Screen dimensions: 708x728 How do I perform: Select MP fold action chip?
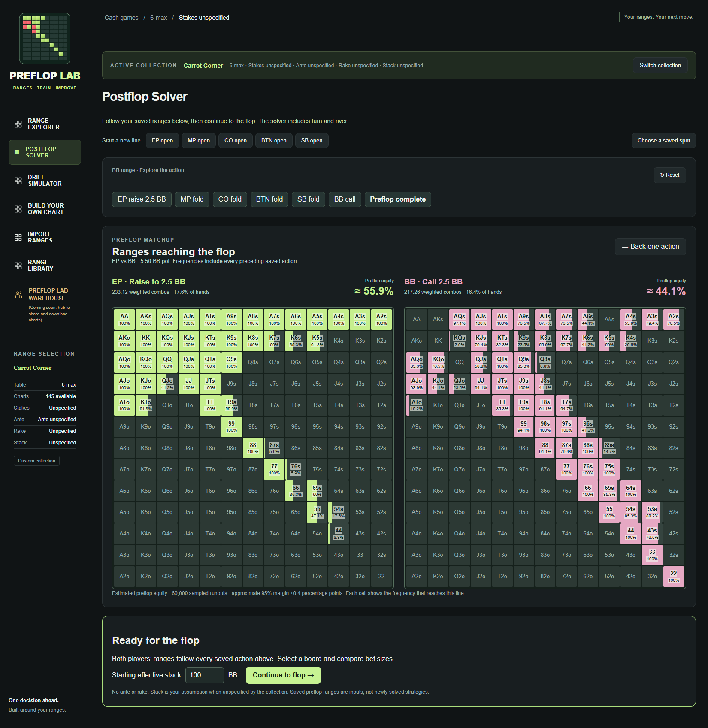(x=192, y=199)
